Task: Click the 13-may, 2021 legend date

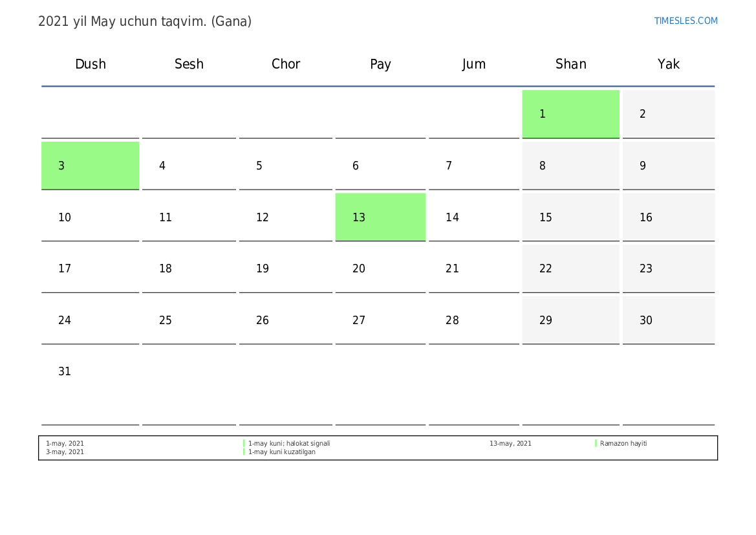Action: pos(510,443)
